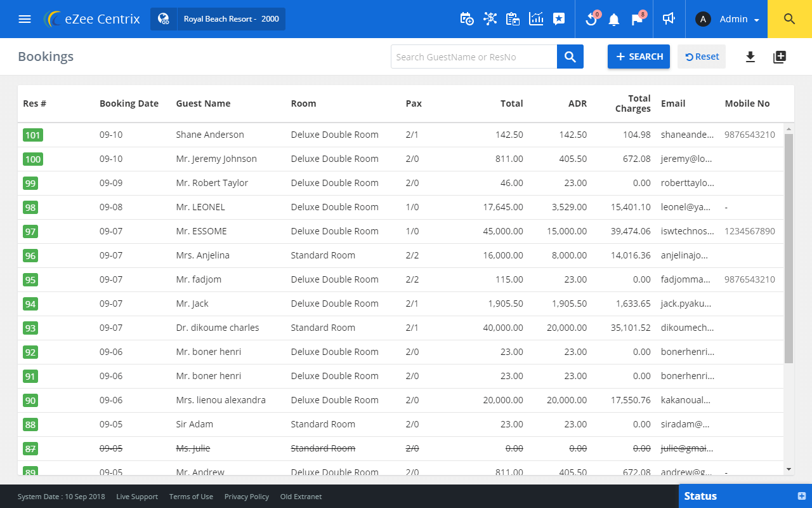Screen dimensions: 812x508
Task: Open the hamburger navigation menu
Action: tap(25, 18)
